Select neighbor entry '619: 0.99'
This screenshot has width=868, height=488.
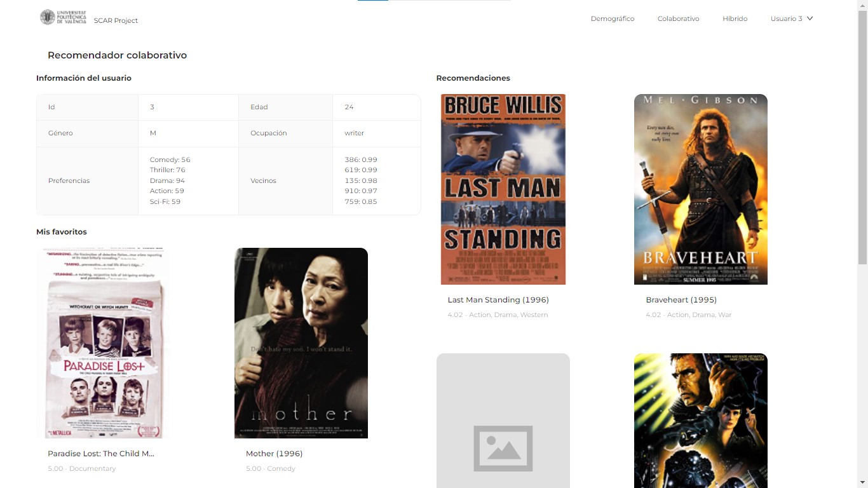(x=361, y=170)
